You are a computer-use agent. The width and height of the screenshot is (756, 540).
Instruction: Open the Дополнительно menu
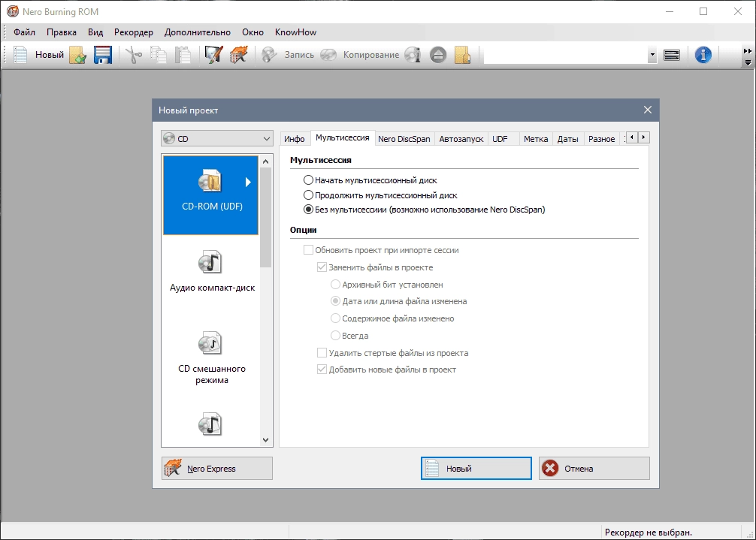(197, 32)
